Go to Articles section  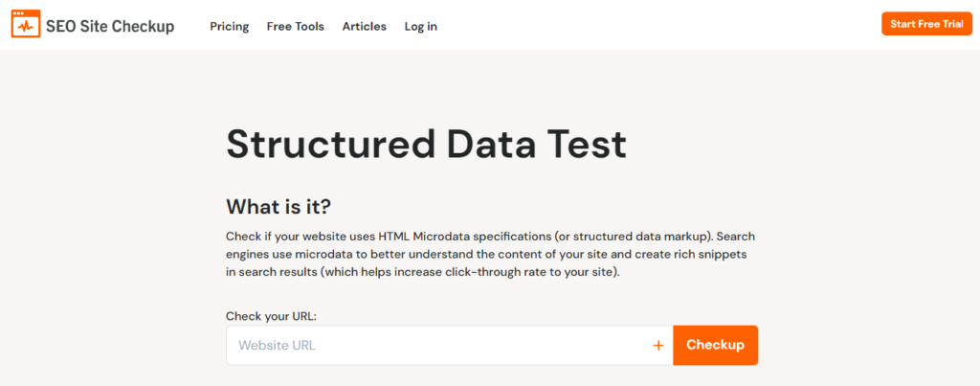coord(365,26)
